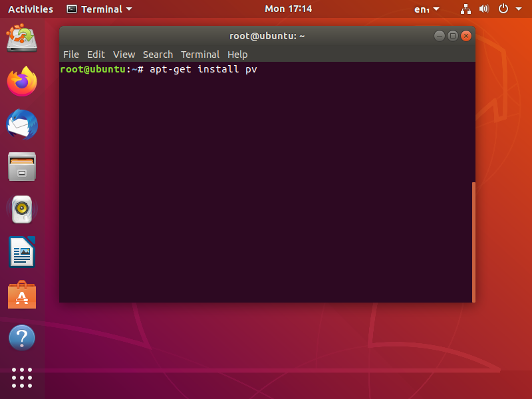Open LibreOffice Writer from the dock

coord(22,252)
